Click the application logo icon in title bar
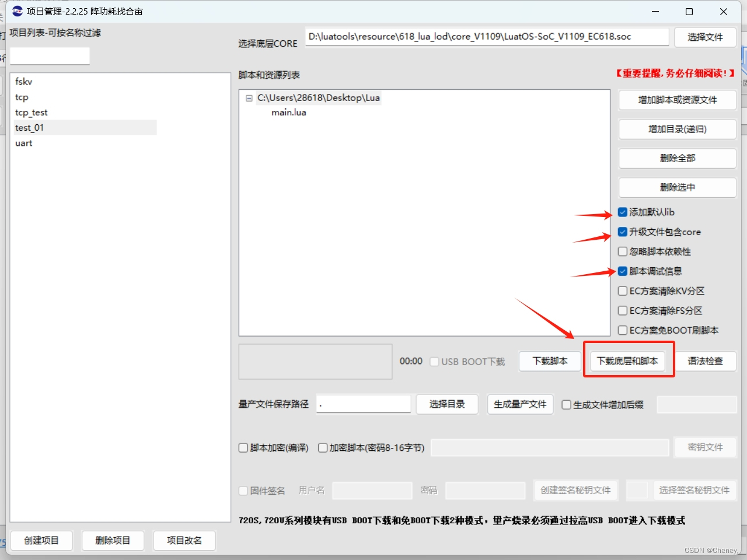This screenshot has height=560, width=747. pyautogui.click(x=18, y=11)
